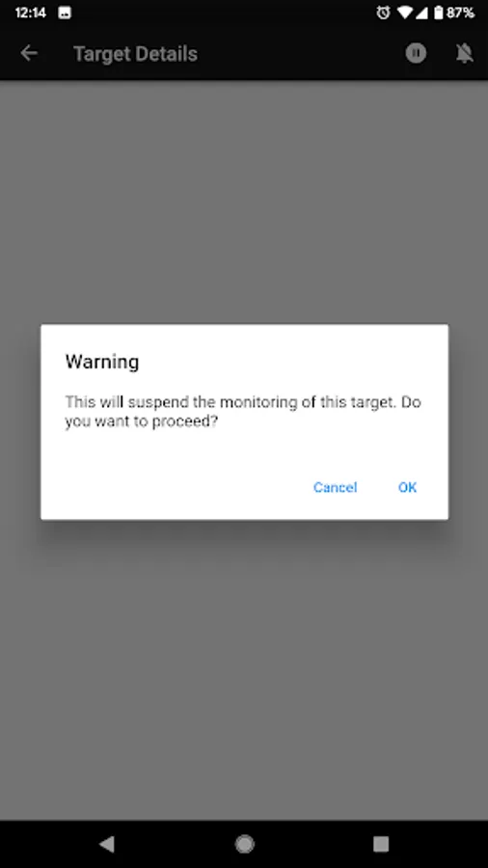Dismiss dialog by tapping dimmed gray background
The image size is (488, 868).
click(x=243, y=665)
